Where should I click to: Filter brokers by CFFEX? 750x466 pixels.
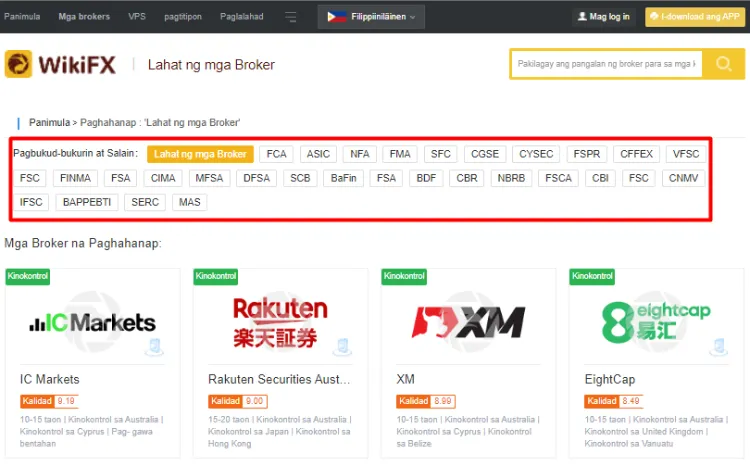coord(636,154)
